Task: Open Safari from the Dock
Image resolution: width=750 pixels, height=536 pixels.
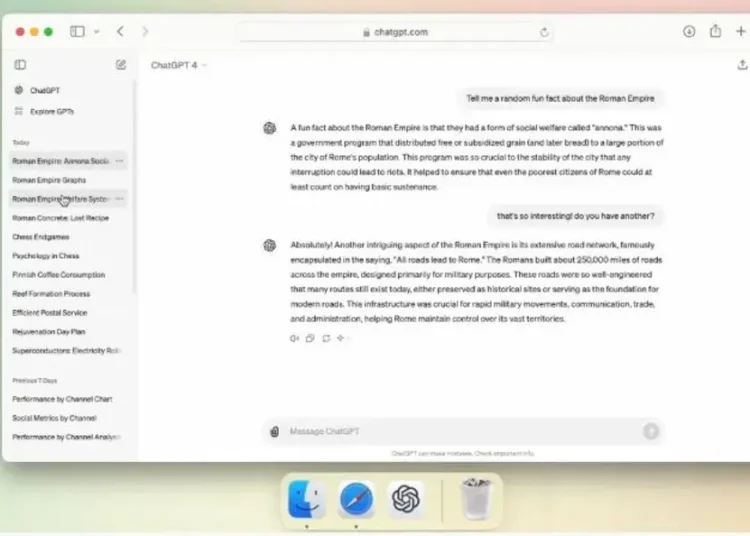Action: pos(356,499)
